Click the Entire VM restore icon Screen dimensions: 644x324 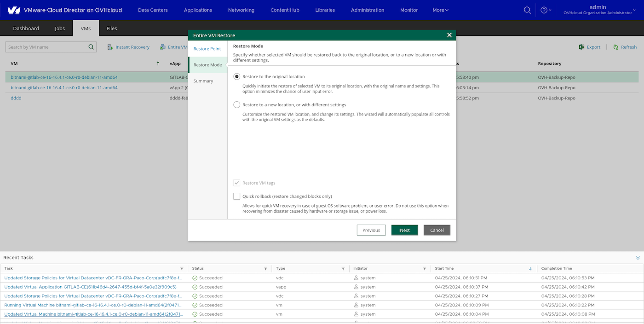(x=162, y=47)
